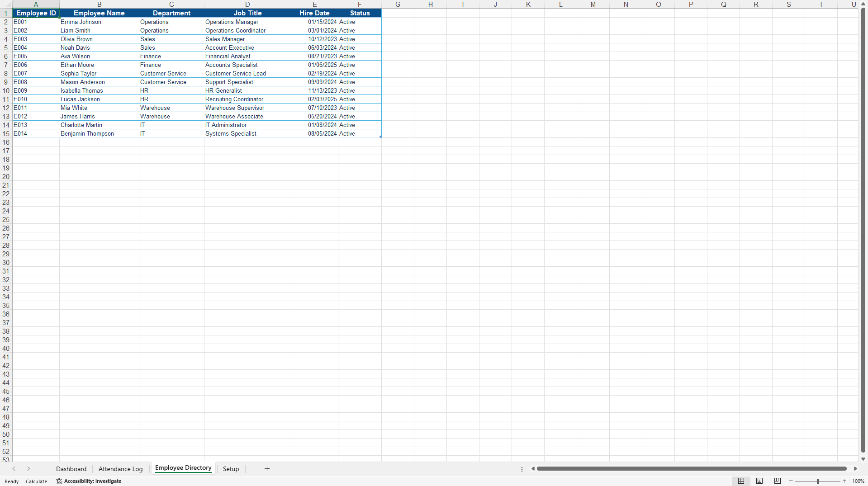The image size is (868, 486).
Task: Click the vertical scrollbar thumb
Action: [x=863, y=230]
